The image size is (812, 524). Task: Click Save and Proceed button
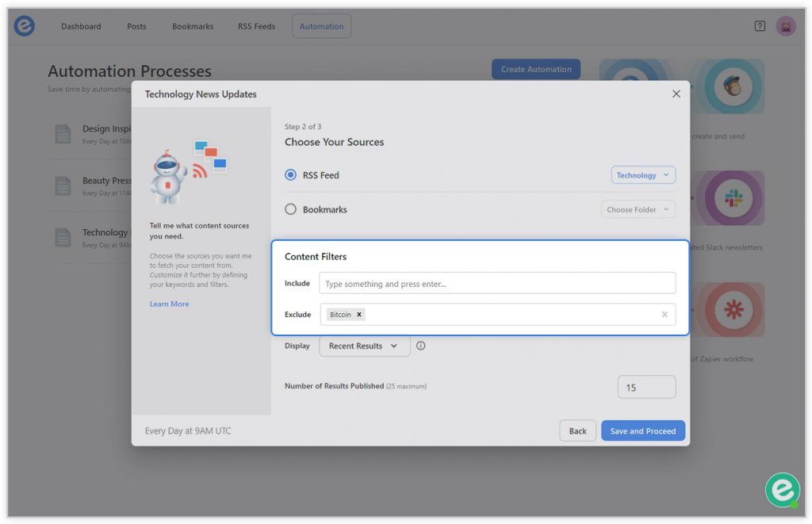click(642, 430)
